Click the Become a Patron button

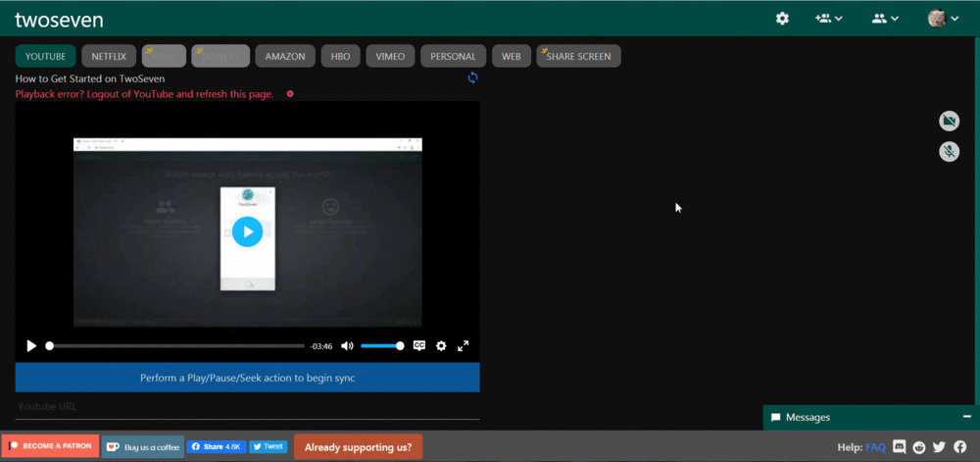pyautogui.click(x=50, y=446)
